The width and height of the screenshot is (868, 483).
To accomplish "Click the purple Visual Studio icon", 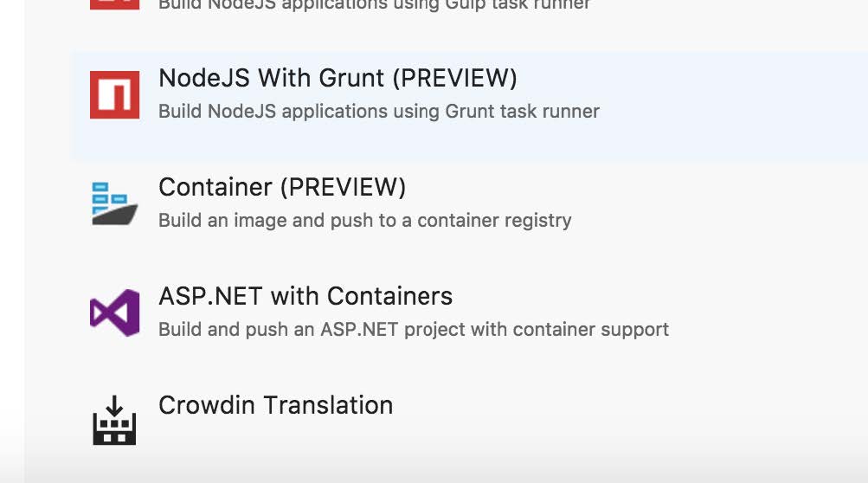I will tap(114, 312).
